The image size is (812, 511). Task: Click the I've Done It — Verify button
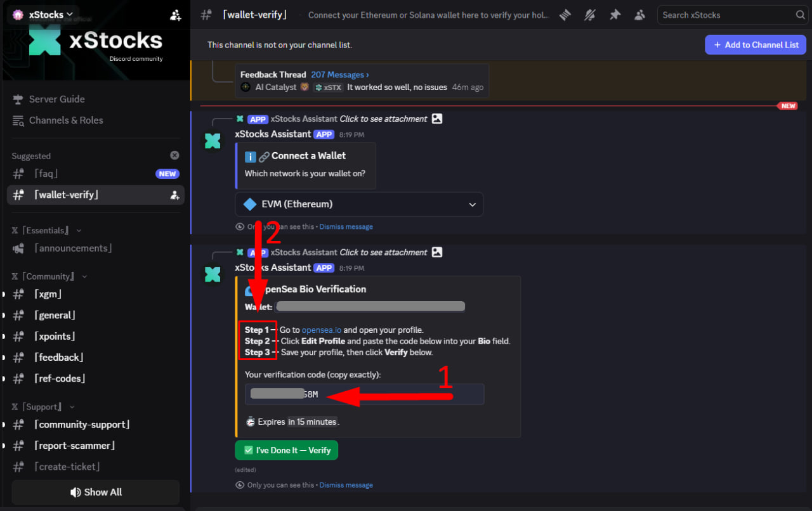click(x=287, y=450)
